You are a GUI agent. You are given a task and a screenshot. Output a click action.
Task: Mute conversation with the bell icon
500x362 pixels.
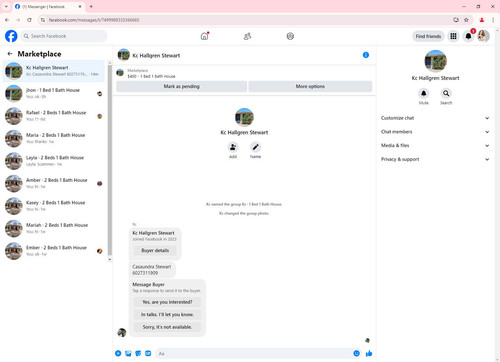pyautogui.click(x=424, y=93)
